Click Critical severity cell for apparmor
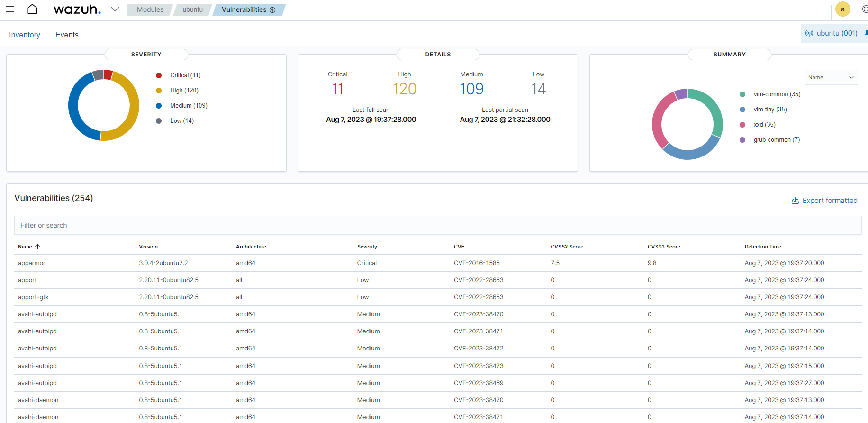This screenshot has width=868, height=423. click(367, 263)
